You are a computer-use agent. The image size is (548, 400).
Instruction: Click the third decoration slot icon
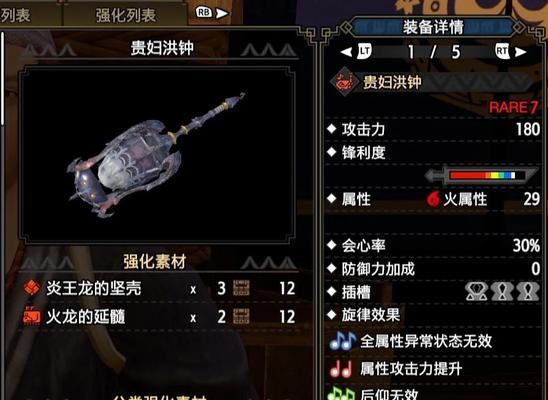coord(528,292)
